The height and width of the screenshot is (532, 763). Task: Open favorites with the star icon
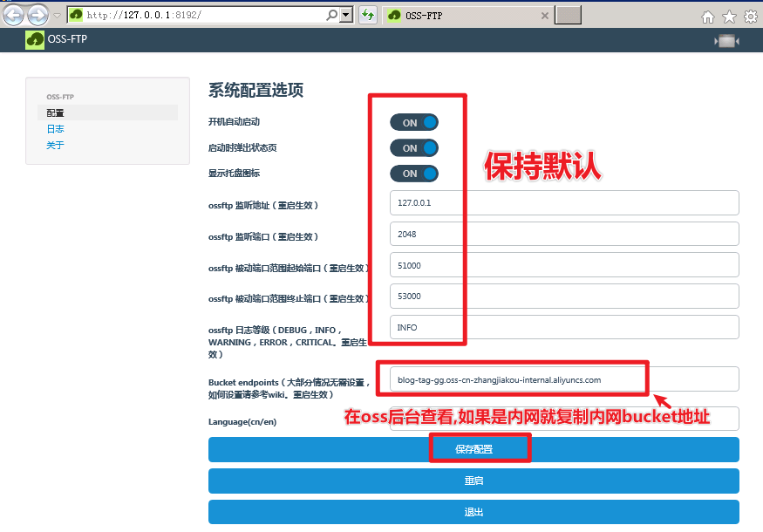point(729,17)
